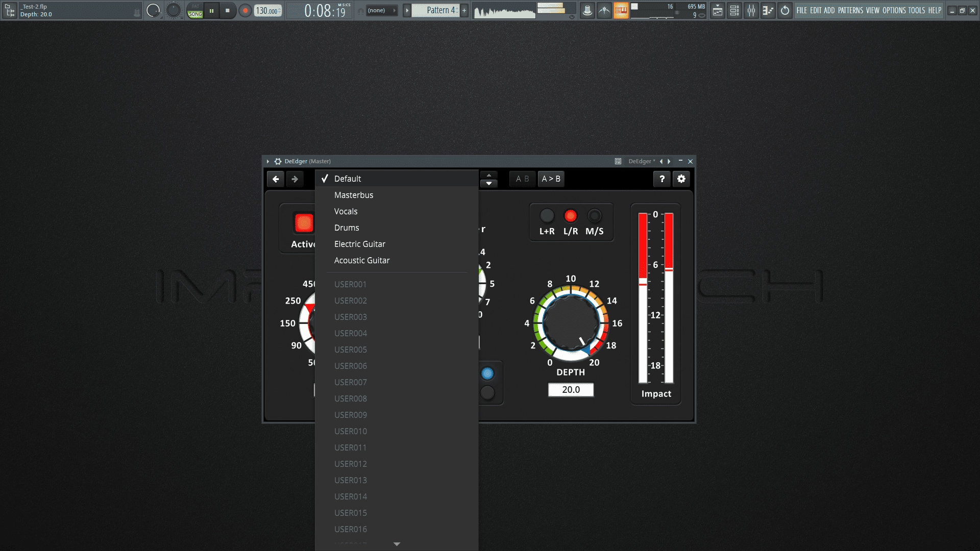Select the Default preset
Screen dimensions: 980x551
point(397,179)
